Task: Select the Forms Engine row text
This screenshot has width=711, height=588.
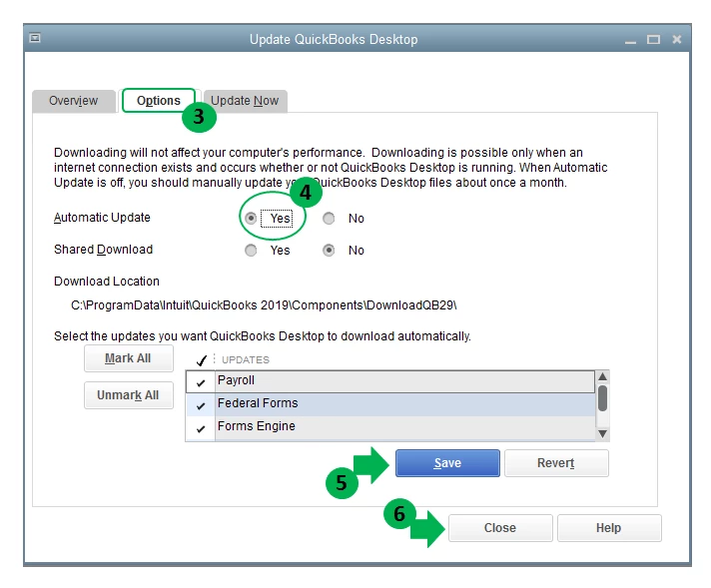Action: [257, 426]
